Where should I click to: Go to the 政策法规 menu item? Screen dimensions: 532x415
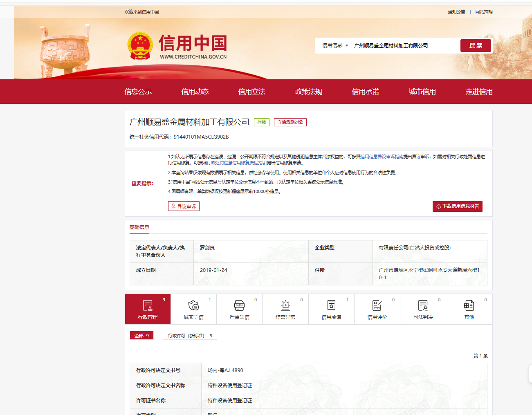(308, 92)
